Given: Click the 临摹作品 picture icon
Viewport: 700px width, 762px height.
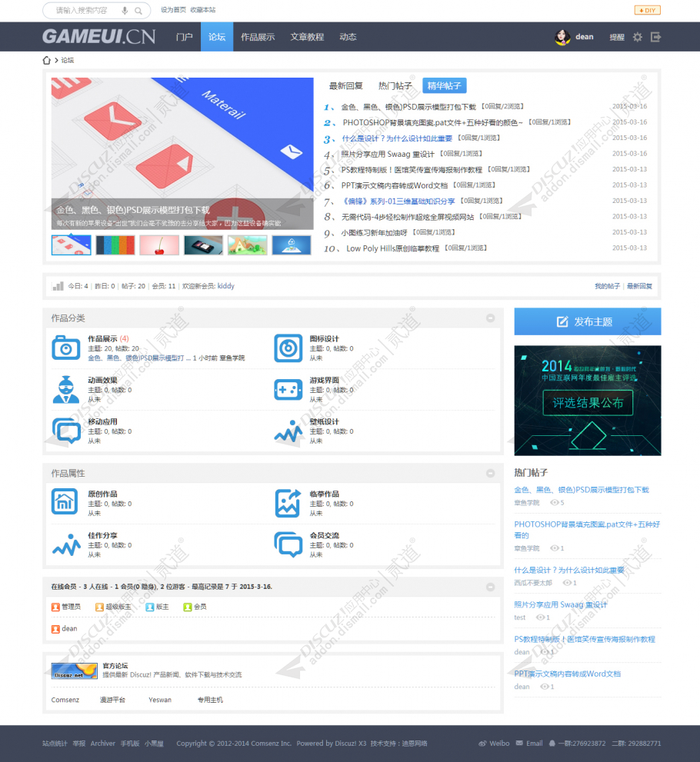Looking at the screenshot, I should [288, 503].
